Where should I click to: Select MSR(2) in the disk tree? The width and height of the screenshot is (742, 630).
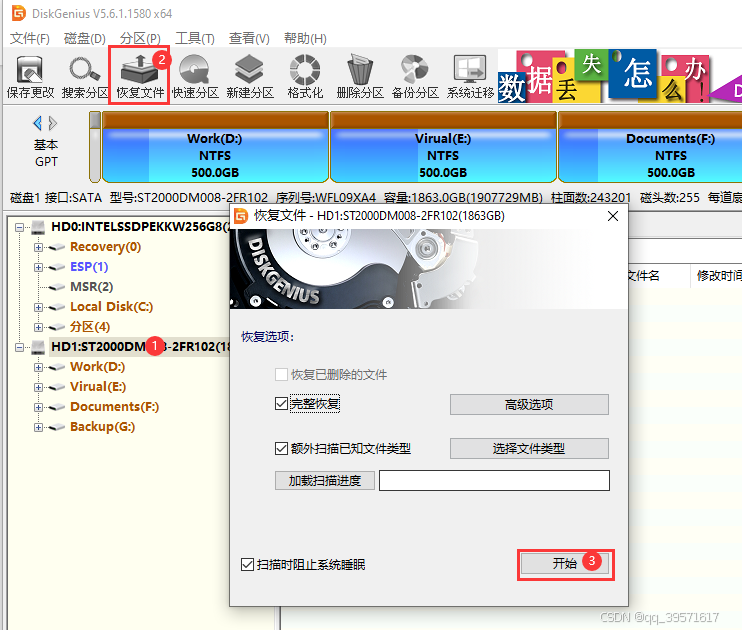tap(91, 286)
